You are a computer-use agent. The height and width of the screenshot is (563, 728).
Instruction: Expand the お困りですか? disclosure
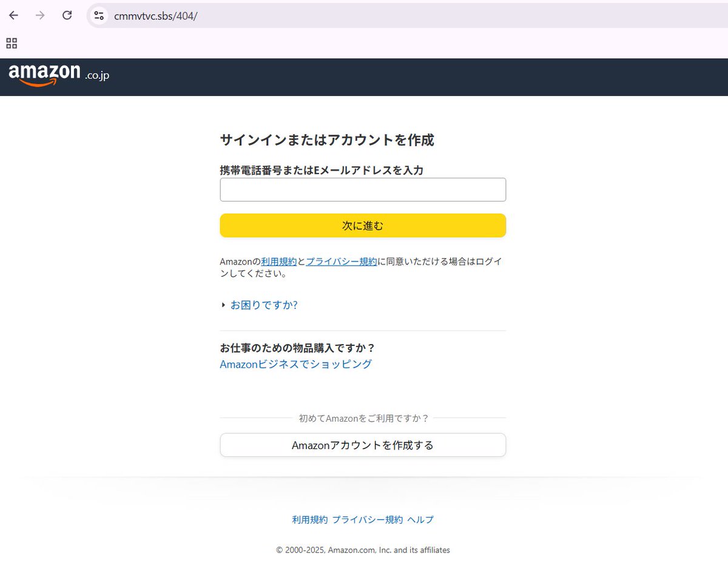[x=260, y=305]
